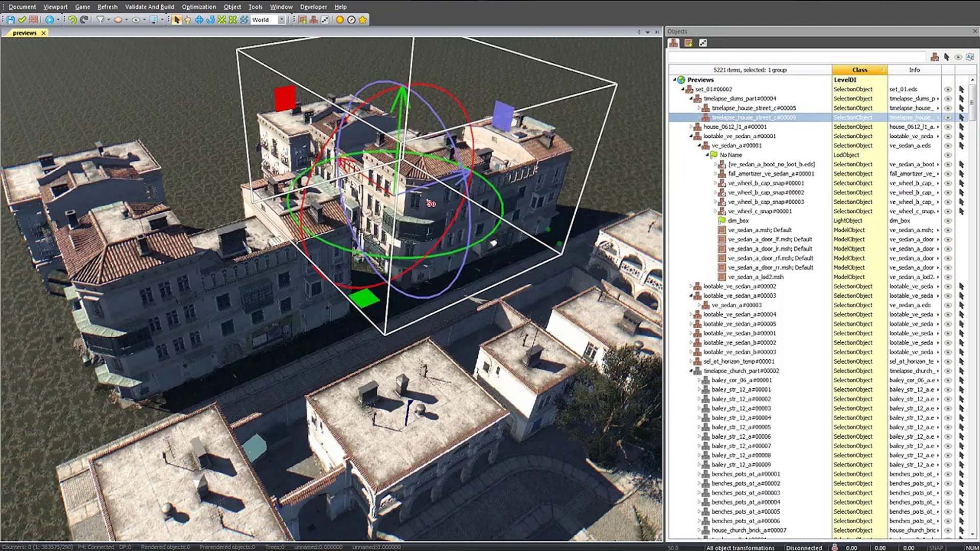980x551 pixels.
Task: Switch to the previews viewport tab
Action: 24,33
